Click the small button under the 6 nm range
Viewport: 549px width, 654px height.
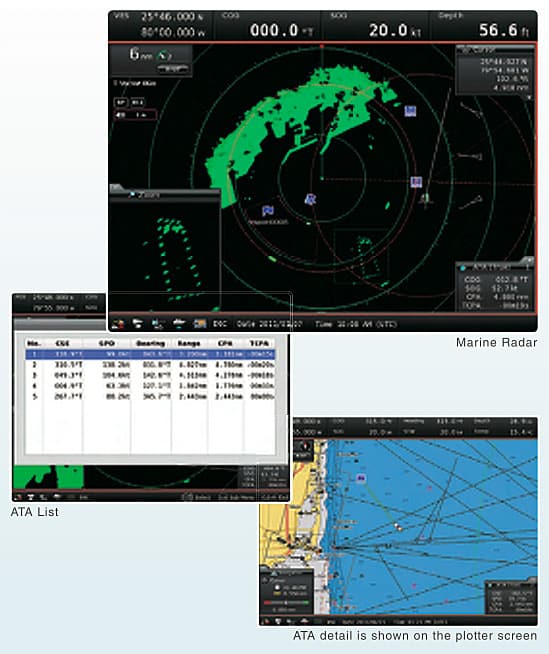tap(172, 69)
